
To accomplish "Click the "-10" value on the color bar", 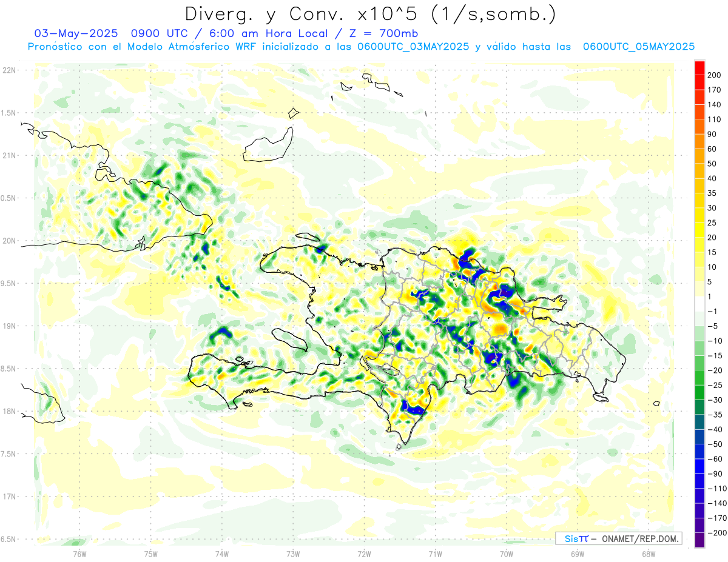I will pos(714,341).
